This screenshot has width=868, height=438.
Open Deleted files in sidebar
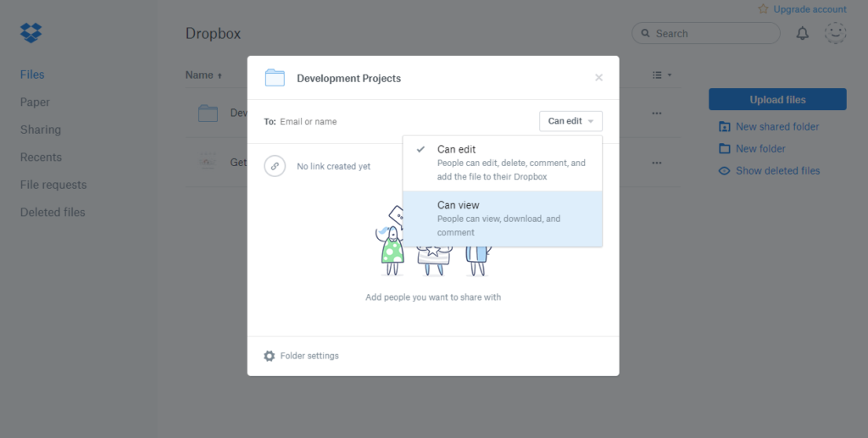[x=53, y=213]
